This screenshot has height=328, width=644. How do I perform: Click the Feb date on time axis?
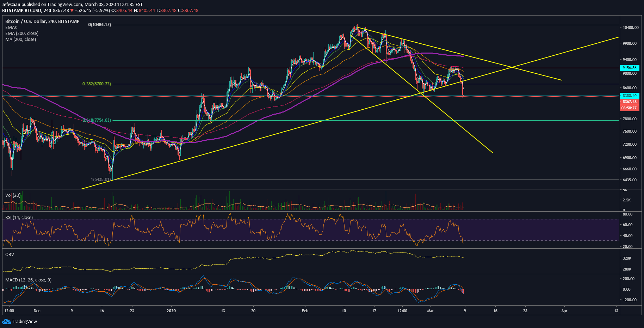[x=305, y=311]
